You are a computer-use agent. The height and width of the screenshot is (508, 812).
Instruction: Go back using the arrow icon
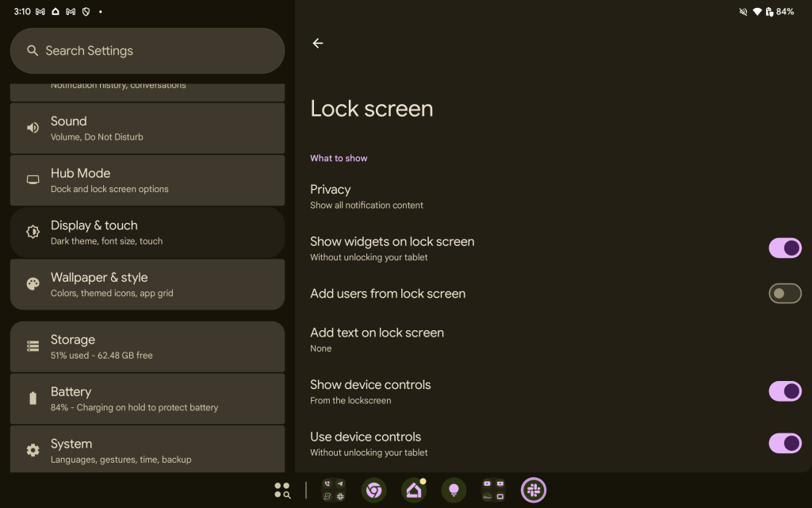(318, 44)
